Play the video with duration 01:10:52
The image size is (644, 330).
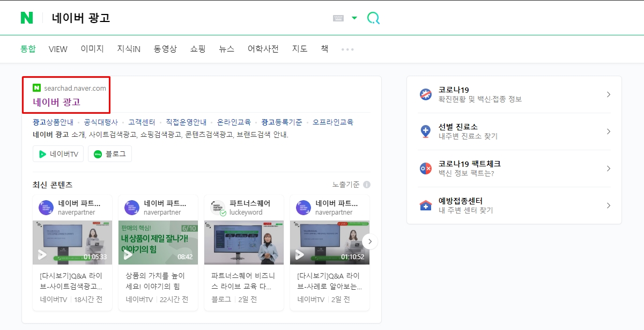pos(299,255)
